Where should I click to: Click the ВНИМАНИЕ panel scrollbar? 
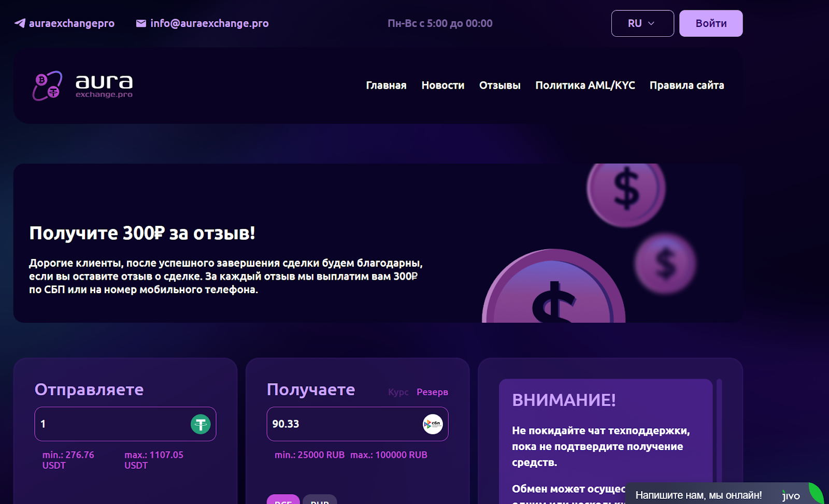[719, 430]
